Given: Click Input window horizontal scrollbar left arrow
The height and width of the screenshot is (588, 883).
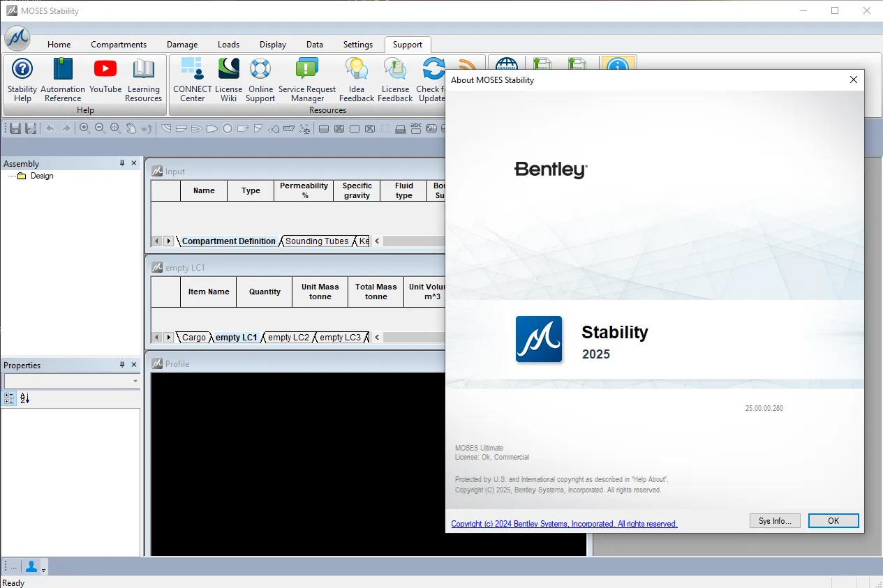Looking at the screenshot, I should 377,241.
